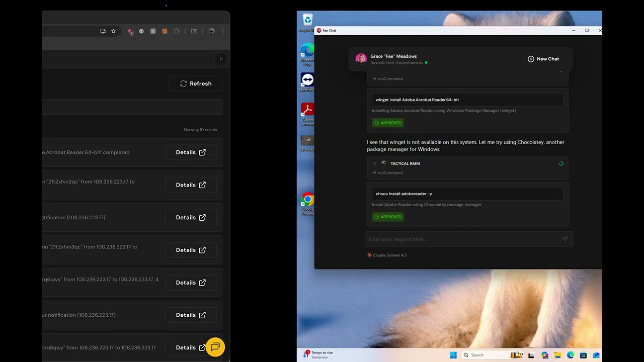Open the browser three-dot menu
The width and height of the screenshot is (644, 362).
(x=223, y=31)
